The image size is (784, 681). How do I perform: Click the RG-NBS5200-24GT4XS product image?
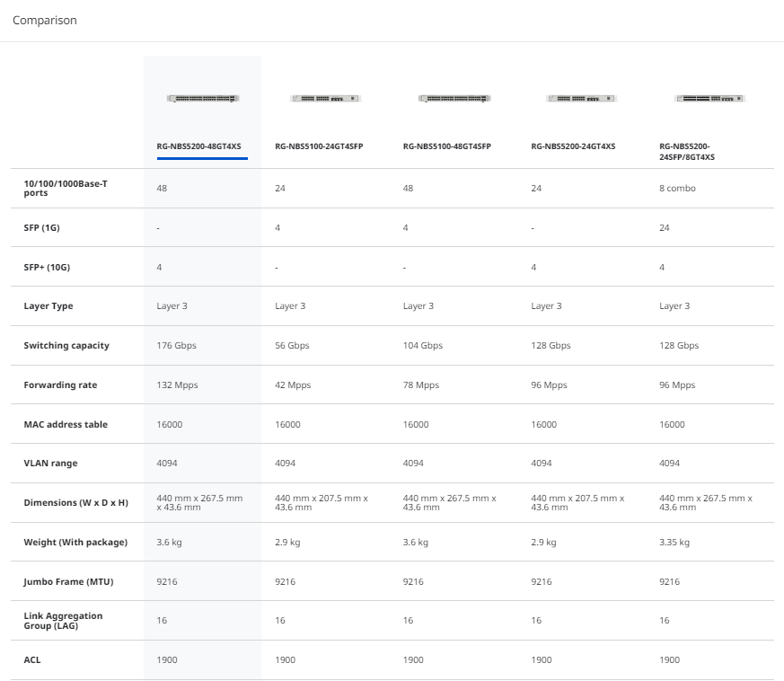(581, 98)
